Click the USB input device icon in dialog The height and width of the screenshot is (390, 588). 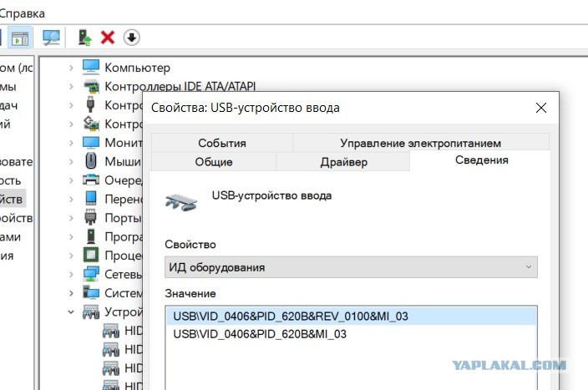[181, 202]
